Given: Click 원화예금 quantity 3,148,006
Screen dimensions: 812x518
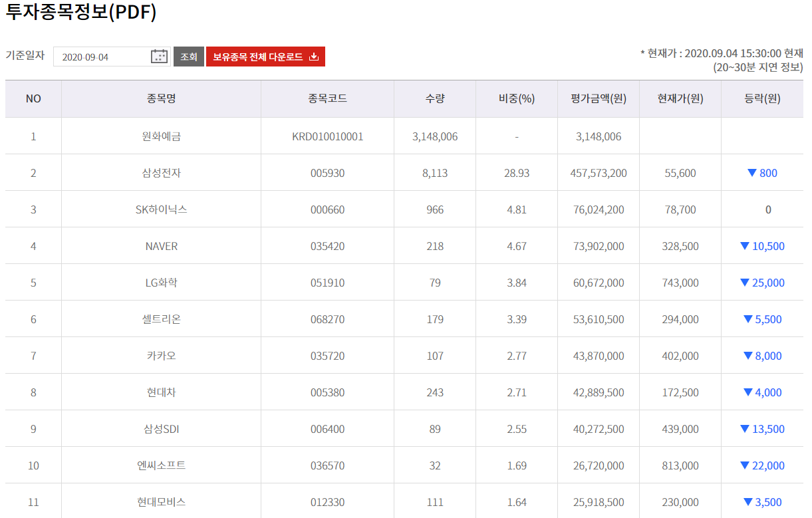Looking at the screenshot, I should click(435, 136).
